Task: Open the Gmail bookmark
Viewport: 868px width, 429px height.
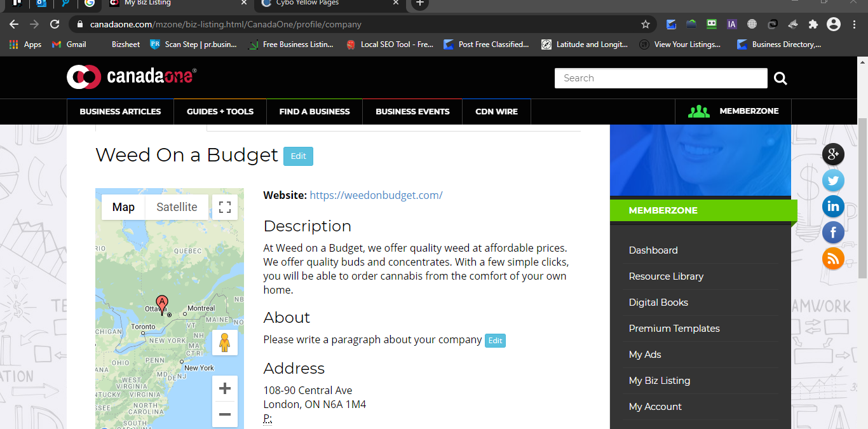Action: pyautogui.click(x=69, y=44)
